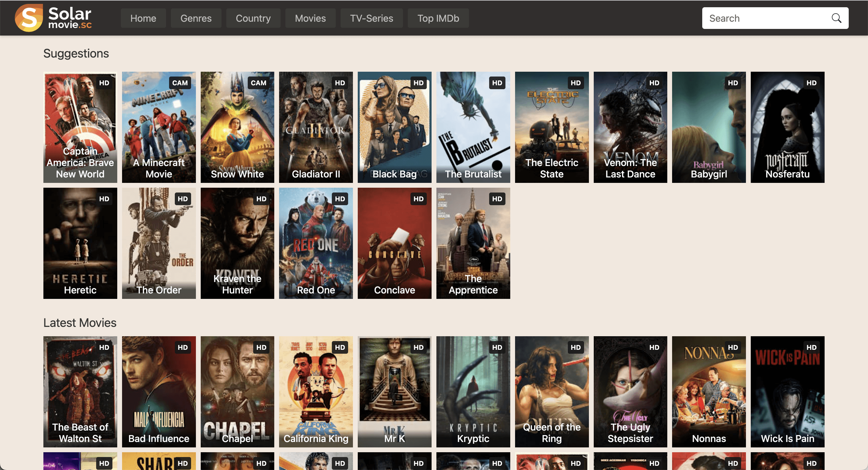Choose the Black Bag movie

(395, 127)
